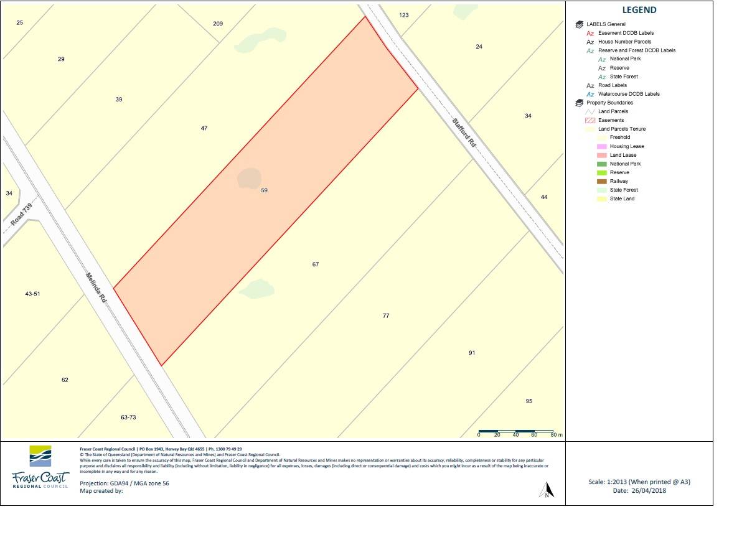Click the red Az Easement DCDB Labels icon
This screenshot has width=747, height=560.
(x=590, y=33)
